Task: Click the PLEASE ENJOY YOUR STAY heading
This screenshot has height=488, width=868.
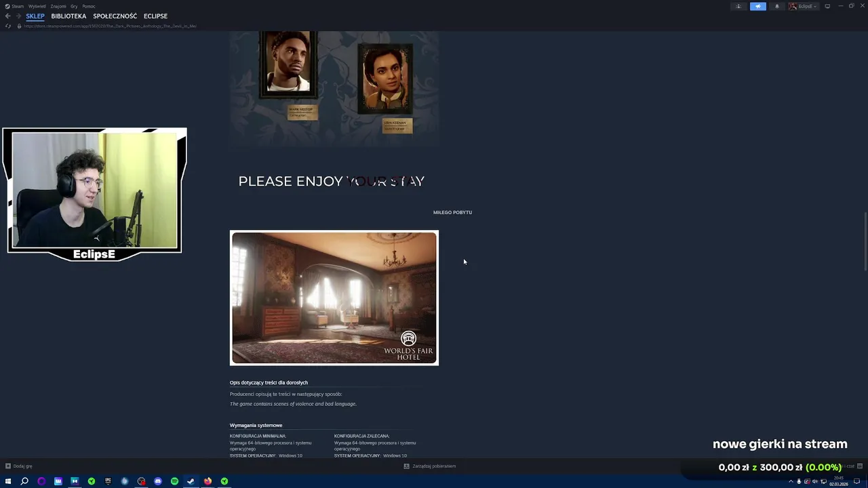Action: point(332,181)
